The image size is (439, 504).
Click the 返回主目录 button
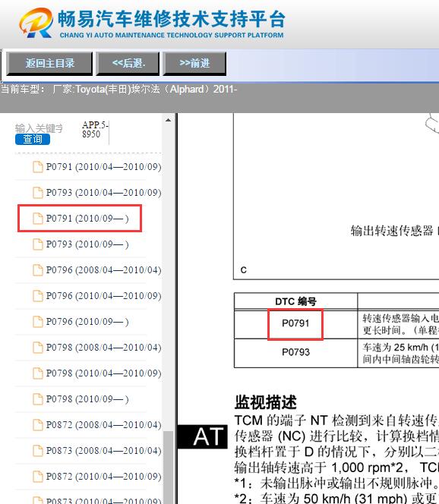[x=49, y=63]
